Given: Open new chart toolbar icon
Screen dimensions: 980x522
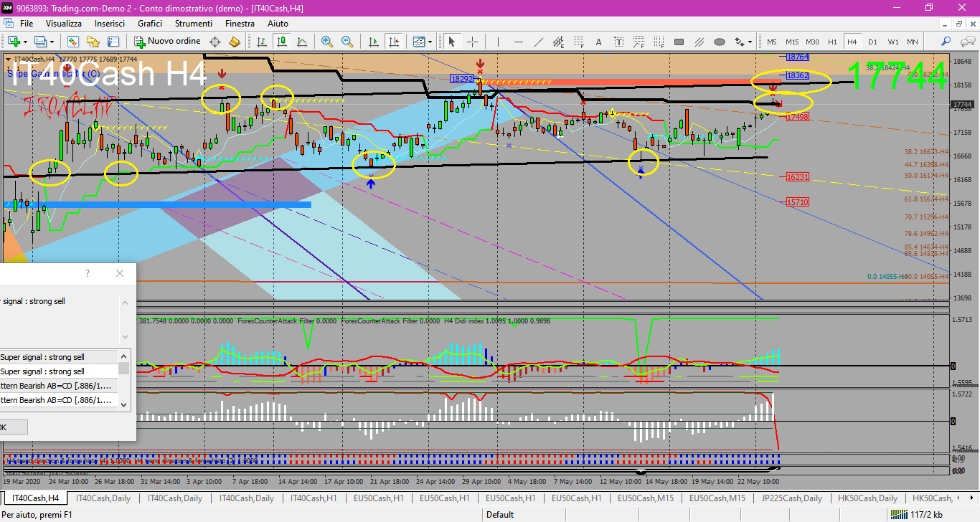Looking at the screenshot, I should click(x=14, y=42).
